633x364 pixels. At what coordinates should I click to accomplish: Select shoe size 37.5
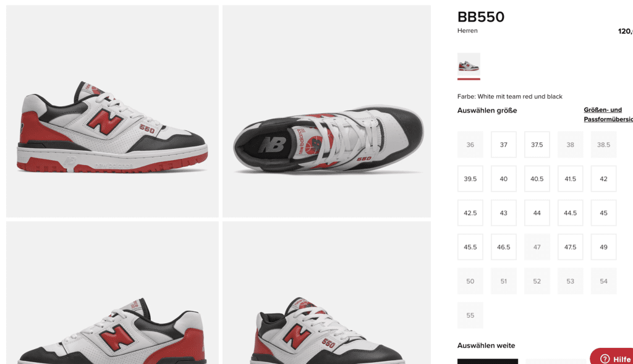pyautogui.click(x=537, y=145)
